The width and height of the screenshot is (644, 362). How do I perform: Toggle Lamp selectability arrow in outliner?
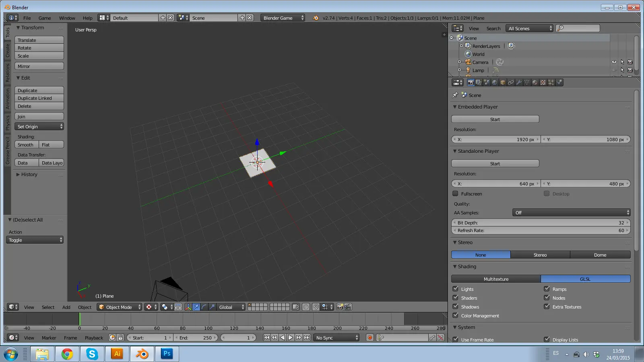[622, 70]
